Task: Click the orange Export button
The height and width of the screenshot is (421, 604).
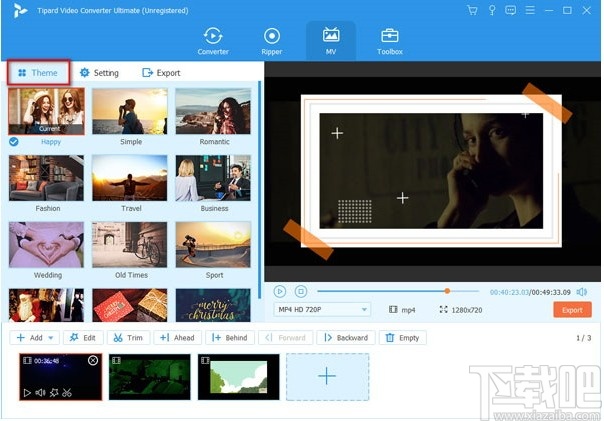Action: 572,310
